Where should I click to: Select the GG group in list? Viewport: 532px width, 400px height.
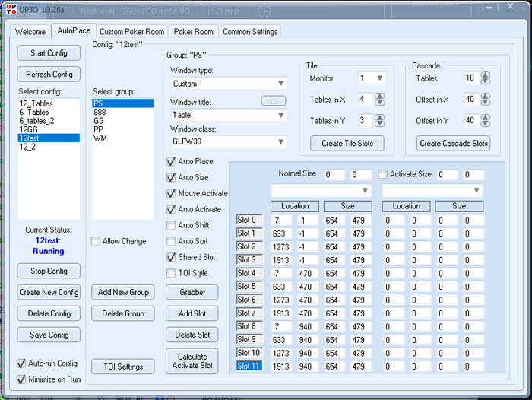point(98,121)
